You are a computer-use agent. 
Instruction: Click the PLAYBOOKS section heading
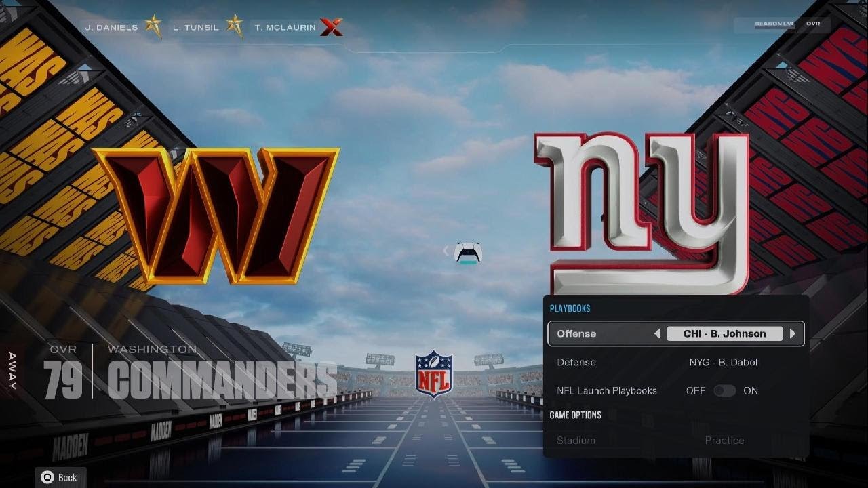tap(570, 308)
